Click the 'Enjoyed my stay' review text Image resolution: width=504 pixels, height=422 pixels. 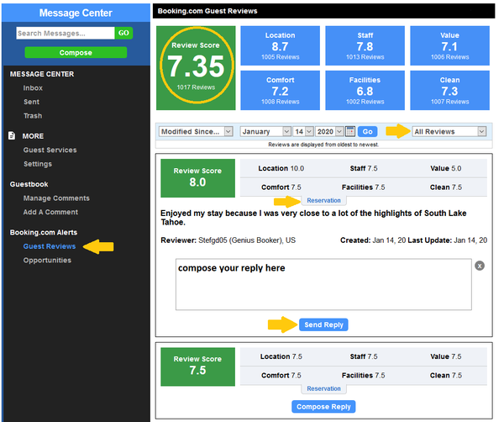[313, 218]
